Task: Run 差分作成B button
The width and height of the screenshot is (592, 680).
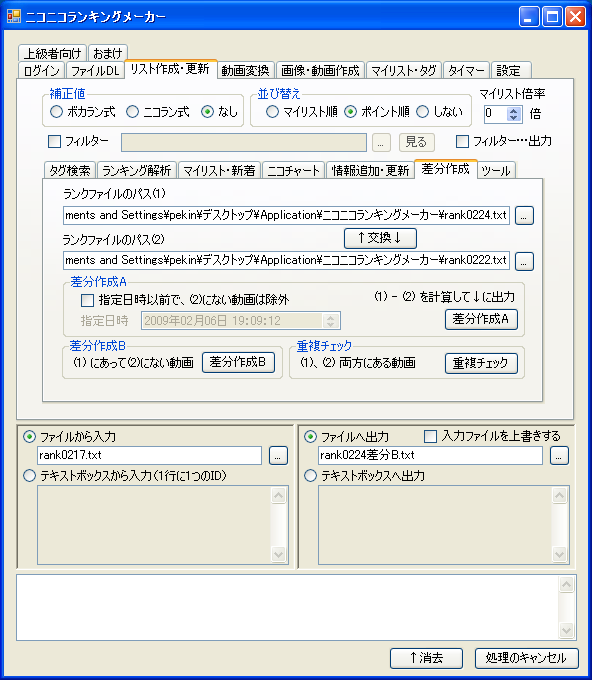Action: coord(238,362)
